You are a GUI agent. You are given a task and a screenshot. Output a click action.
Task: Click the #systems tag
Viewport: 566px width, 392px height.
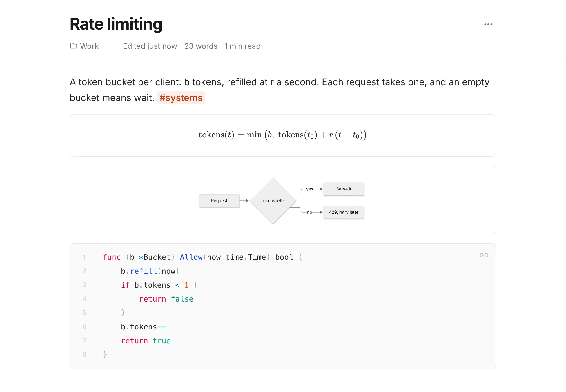coord(181,98)
